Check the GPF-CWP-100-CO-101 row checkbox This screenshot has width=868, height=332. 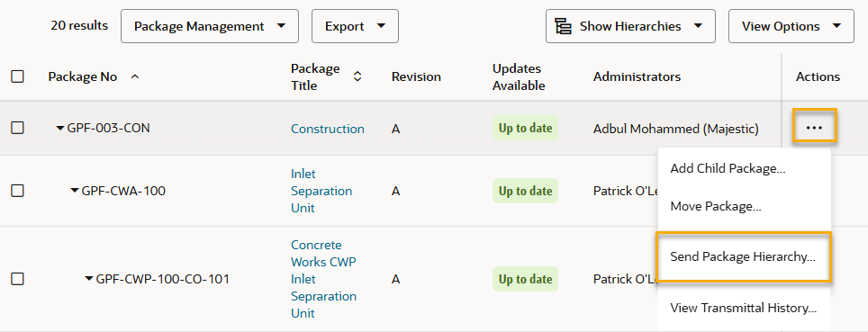pos(18,279)
